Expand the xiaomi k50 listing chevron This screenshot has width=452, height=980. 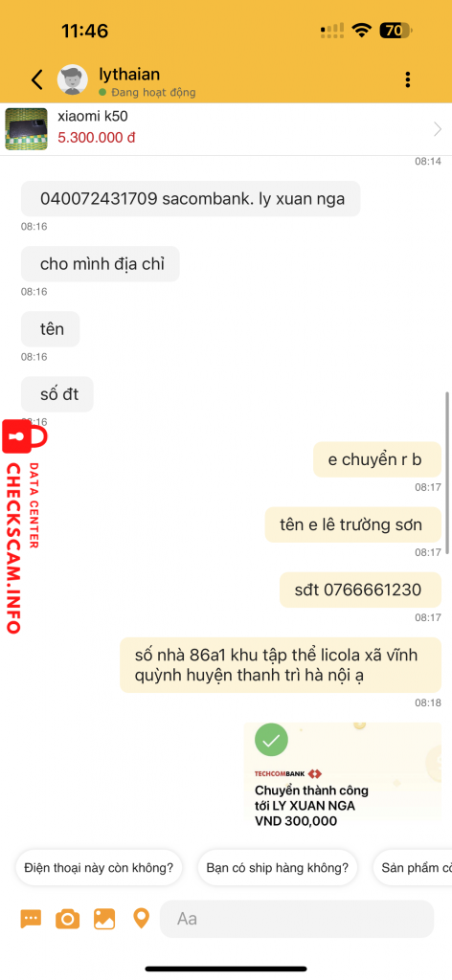point(438,129)
